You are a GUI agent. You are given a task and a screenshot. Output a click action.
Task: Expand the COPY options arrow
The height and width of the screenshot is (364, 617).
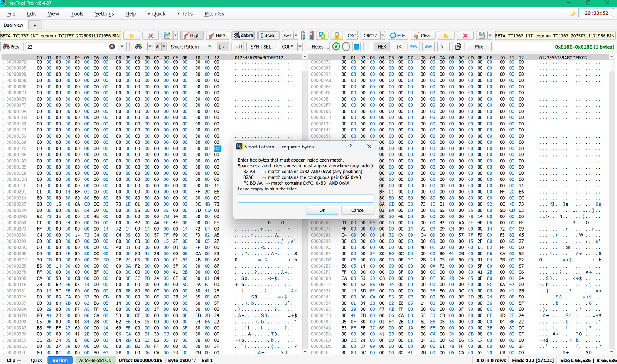tap(300, 47)
